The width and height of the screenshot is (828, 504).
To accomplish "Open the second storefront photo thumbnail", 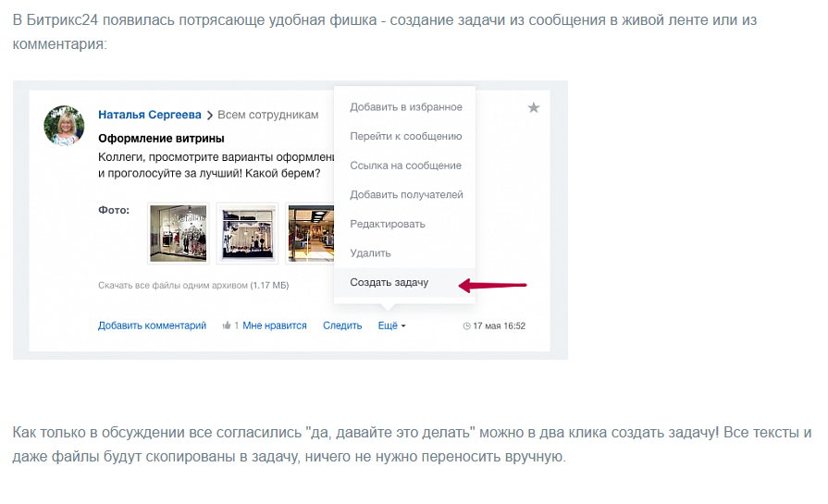I will tap(247, 233).
